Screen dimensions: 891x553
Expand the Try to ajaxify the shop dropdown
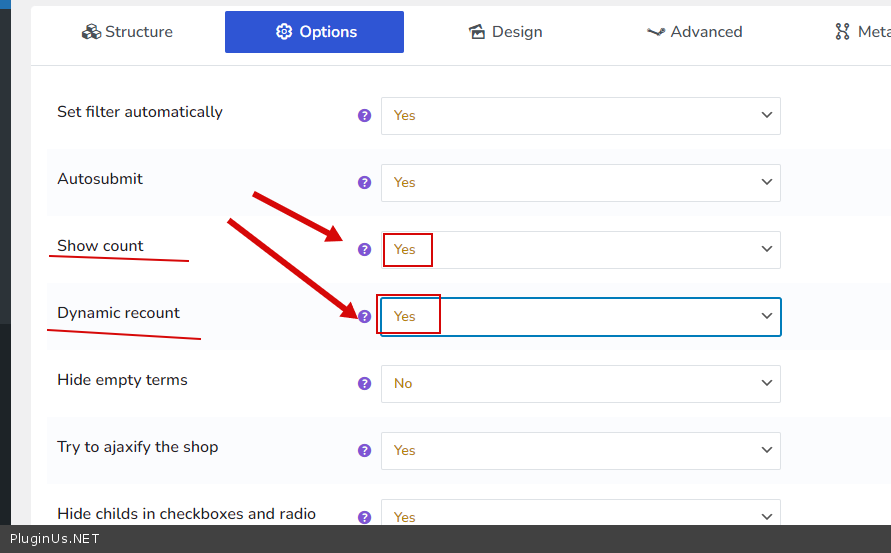click(580, 450)
